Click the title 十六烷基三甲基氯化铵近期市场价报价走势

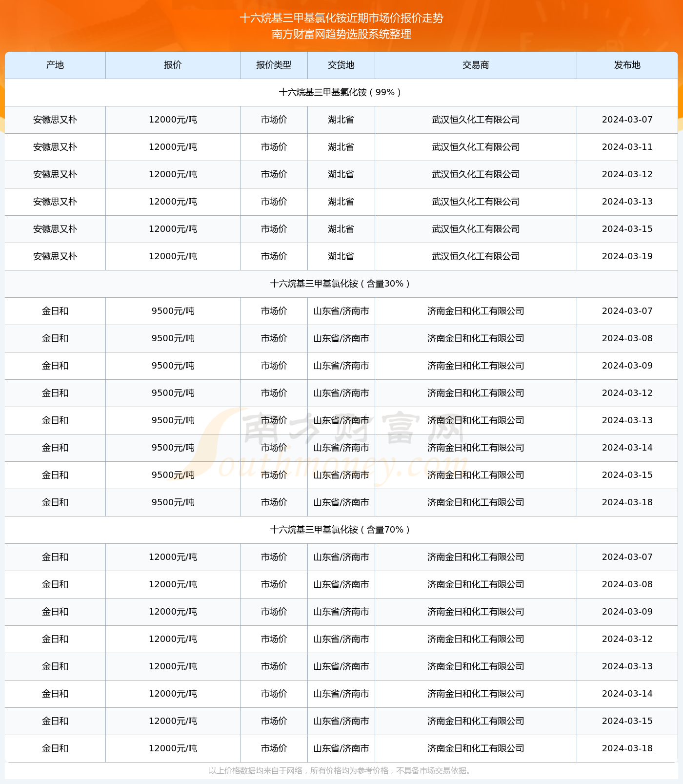341,18
